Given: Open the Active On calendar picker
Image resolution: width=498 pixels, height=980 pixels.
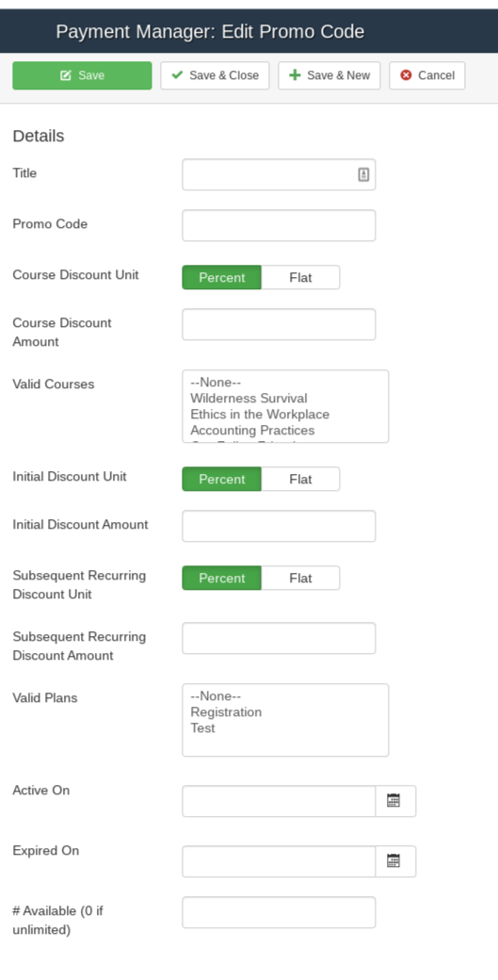Looking at the screenshot, I should point(395,801).
